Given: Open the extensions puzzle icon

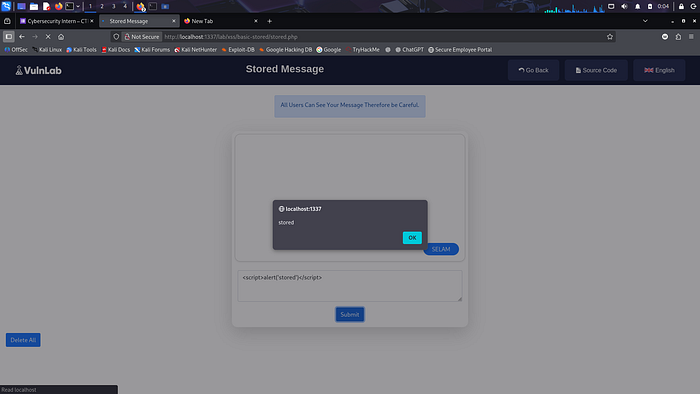Looking at the screenshot, I should pyautogui.click(x=678, y=37).
